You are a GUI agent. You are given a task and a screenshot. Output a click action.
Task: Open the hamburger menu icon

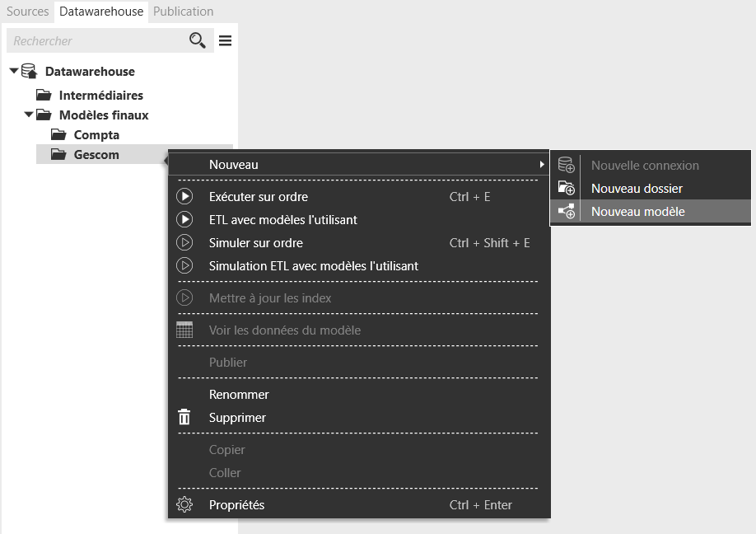[225, 40]
